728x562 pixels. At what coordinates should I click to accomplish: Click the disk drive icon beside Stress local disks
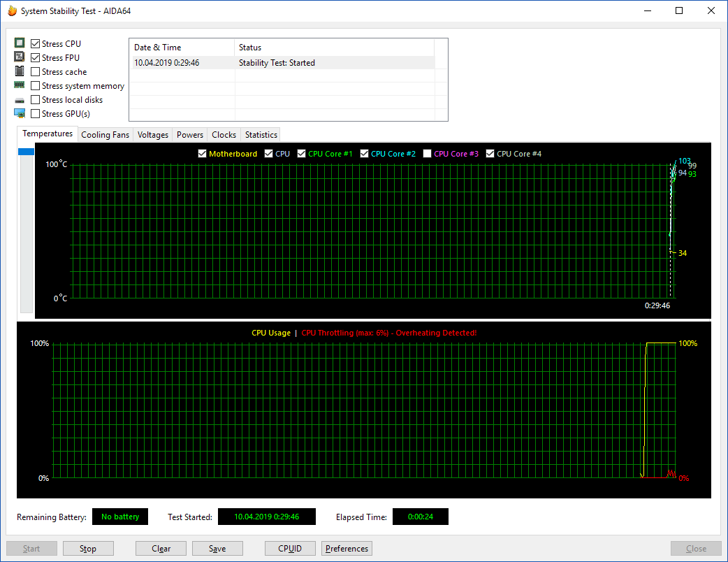tap(19, 101)
